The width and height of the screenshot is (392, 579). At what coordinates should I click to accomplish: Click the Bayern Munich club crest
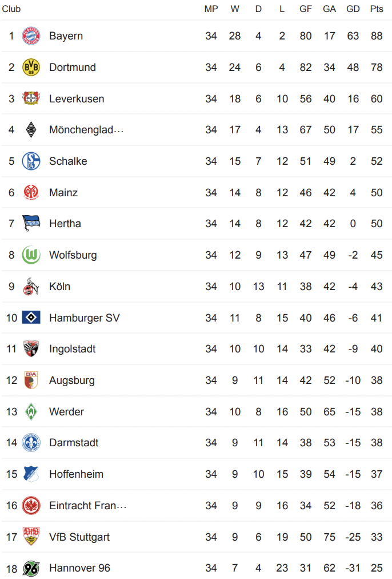pos(31,36)
